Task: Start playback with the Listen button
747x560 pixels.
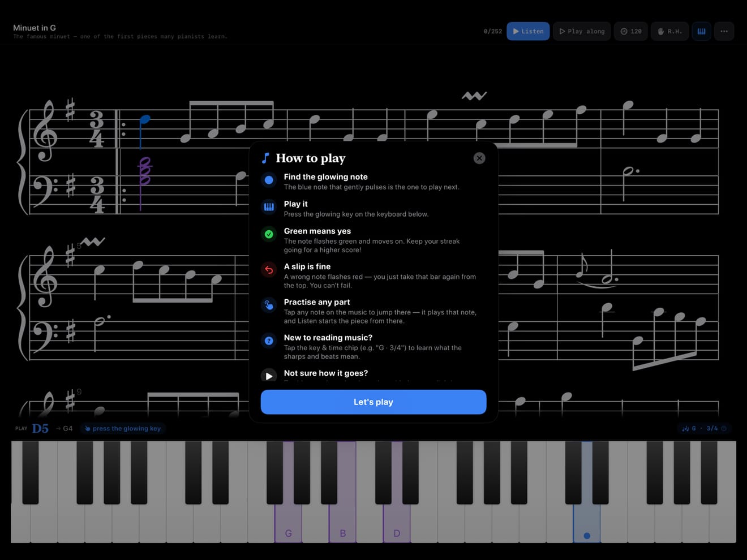Action: coord(528,31)
